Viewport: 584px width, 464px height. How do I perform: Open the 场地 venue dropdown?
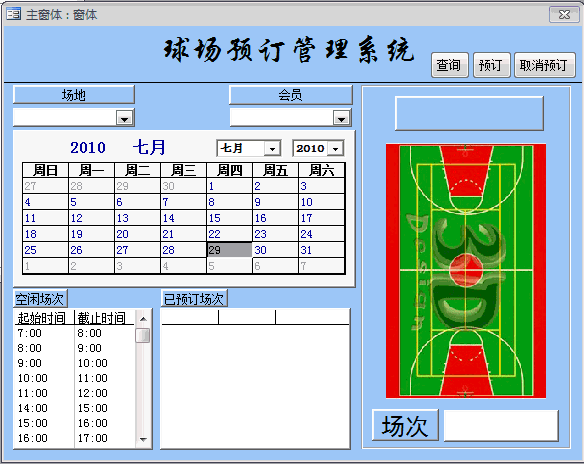coord(124,118)
